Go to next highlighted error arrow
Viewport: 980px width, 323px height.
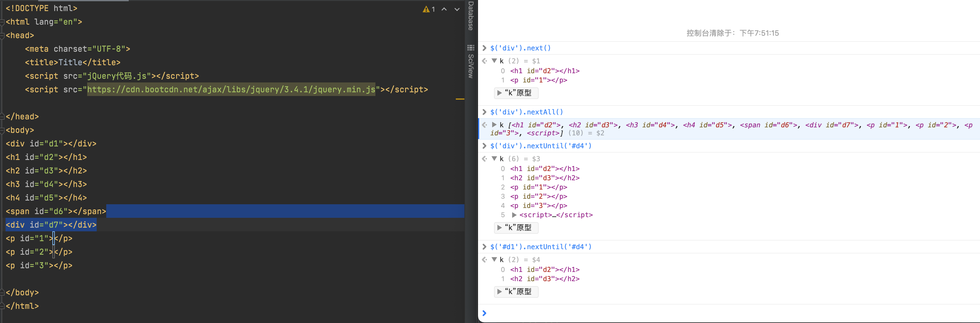pos(457,9)
